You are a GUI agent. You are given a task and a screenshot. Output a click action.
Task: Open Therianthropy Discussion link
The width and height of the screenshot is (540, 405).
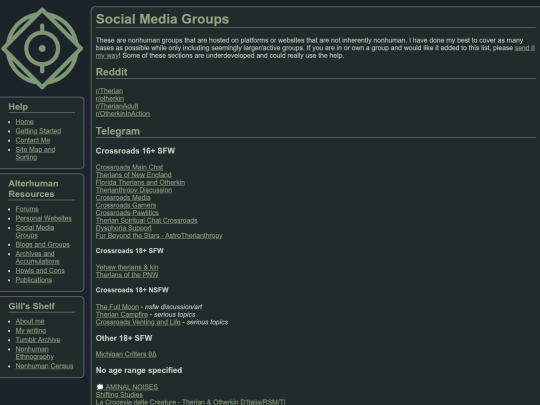click(134, 190)
